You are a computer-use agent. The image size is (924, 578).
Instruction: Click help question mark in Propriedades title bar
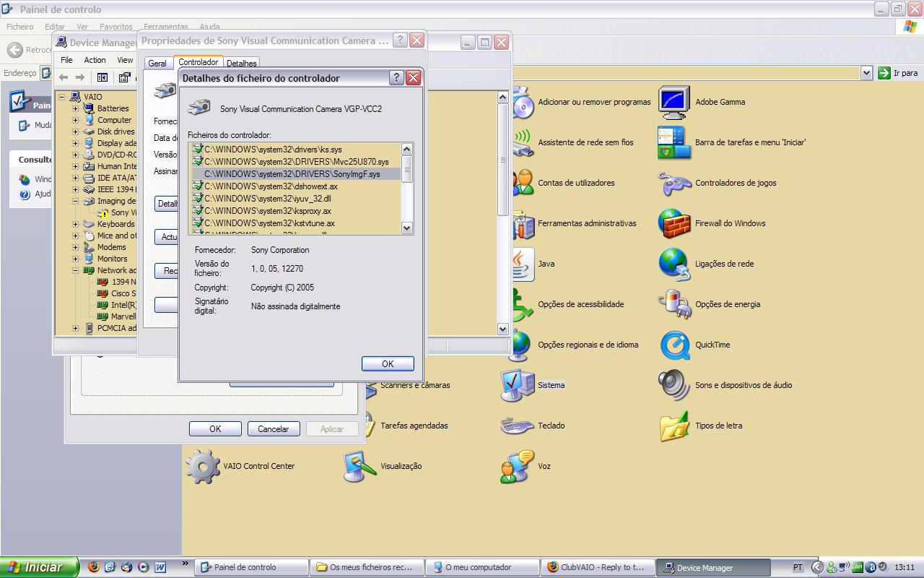(x=400, y=40)
